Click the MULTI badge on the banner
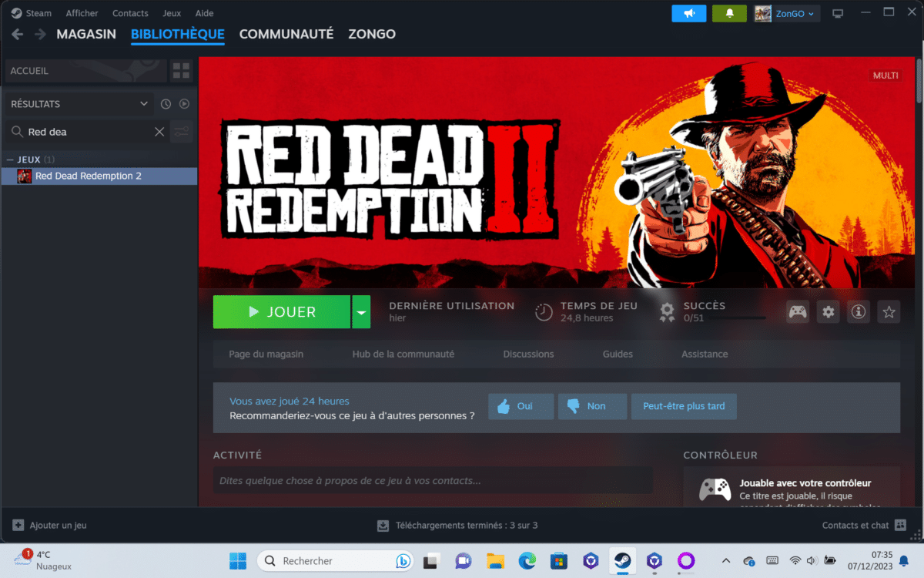The image size is (924, 578). pyautogui.click(x=885, y=76)
